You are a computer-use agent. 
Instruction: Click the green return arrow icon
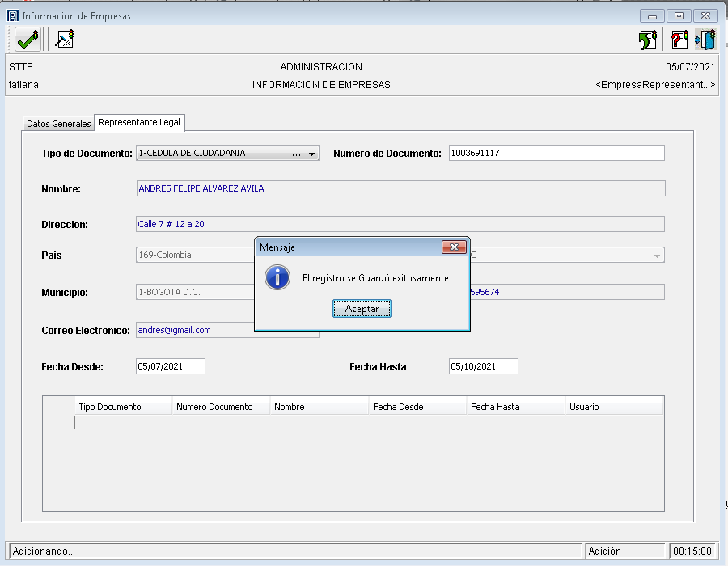647,40
